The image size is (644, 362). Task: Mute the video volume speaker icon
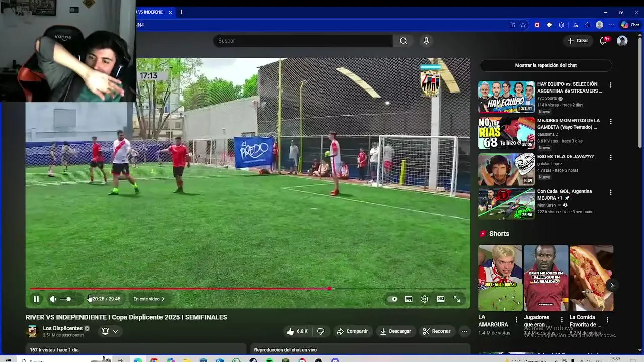point(53,299)
